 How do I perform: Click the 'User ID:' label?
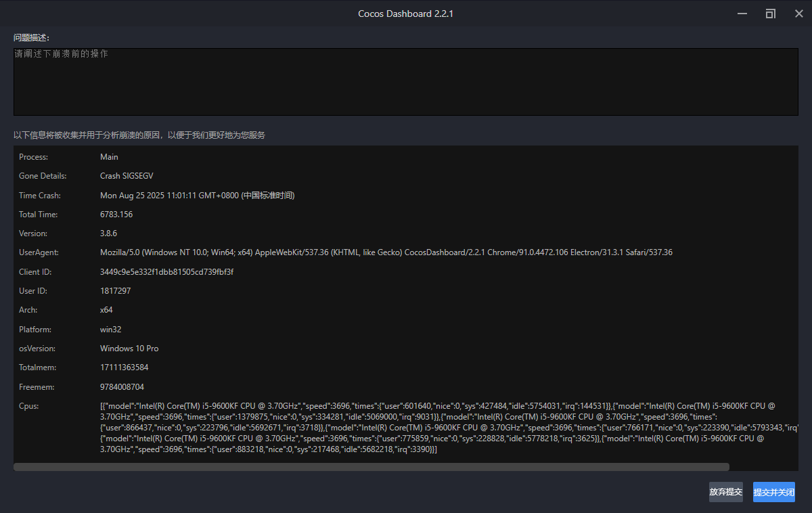tap(32, 291)
